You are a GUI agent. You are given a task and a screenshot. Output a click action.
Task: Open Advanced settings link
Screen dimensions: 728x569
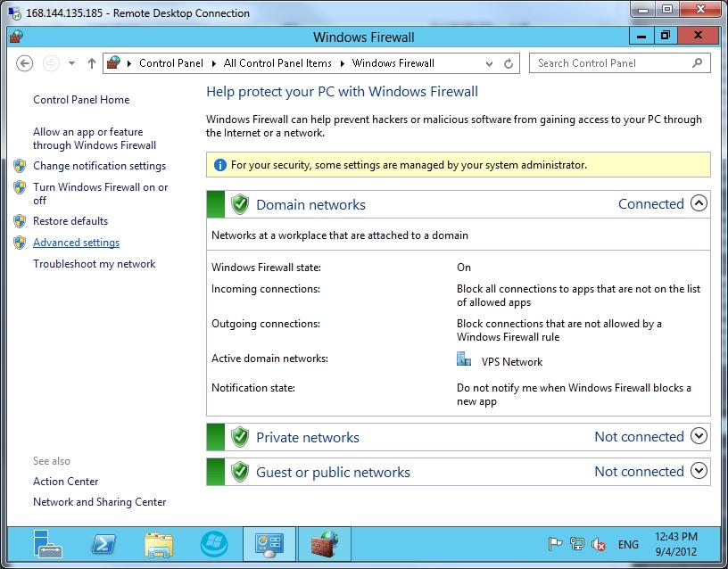point(76,243)
